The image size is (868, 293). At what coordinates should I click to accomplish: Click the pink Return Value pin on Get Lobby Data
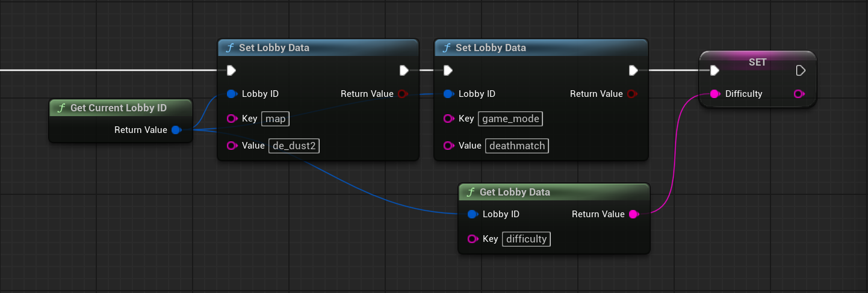633,214
